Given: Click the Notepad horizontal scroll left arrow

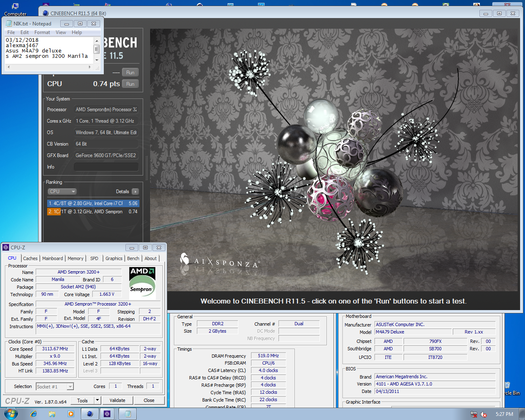Looking at the screenshot, I should pos(8,66).
